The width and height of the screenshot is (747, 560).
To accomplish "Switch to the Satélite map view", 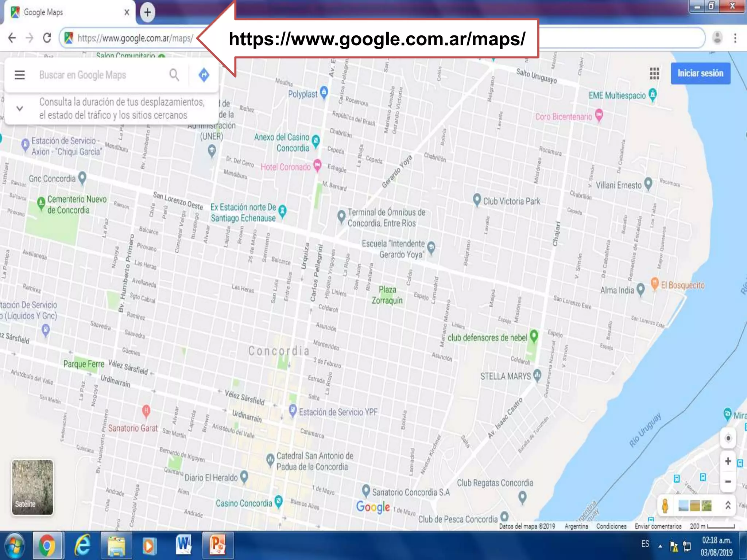I will tap(32, 487).
